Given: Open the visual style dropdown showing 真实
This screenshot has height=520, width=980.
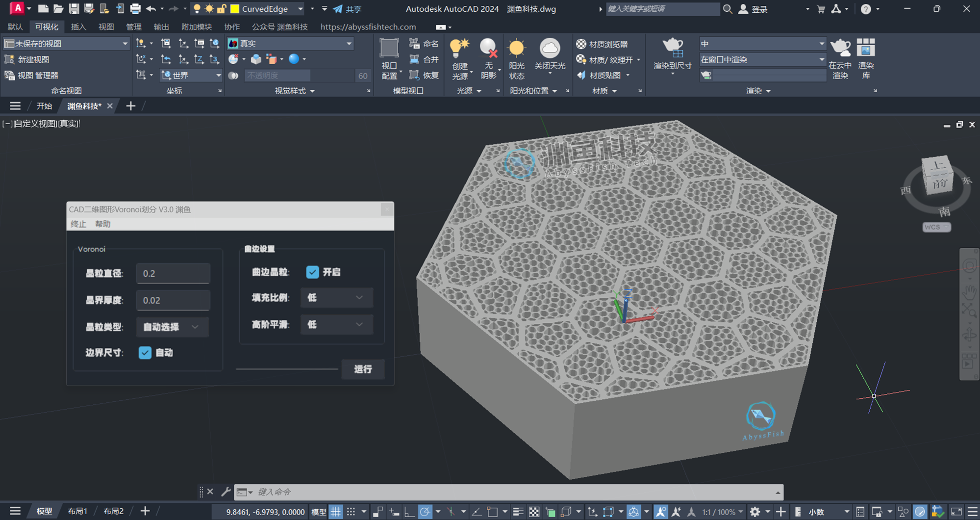Looking at the screenshot, I should click(x=290, y=44).
